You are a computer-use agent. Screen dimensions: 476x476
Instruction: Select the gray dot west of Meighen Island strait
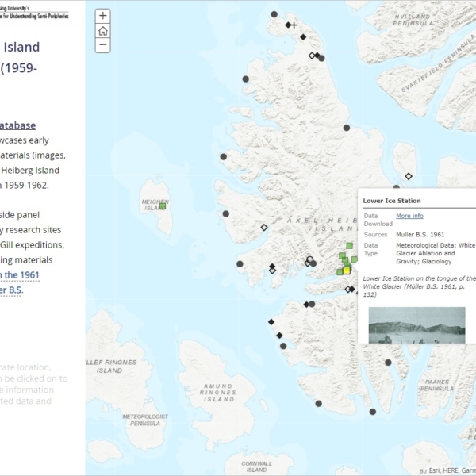[x=225, y=213]
